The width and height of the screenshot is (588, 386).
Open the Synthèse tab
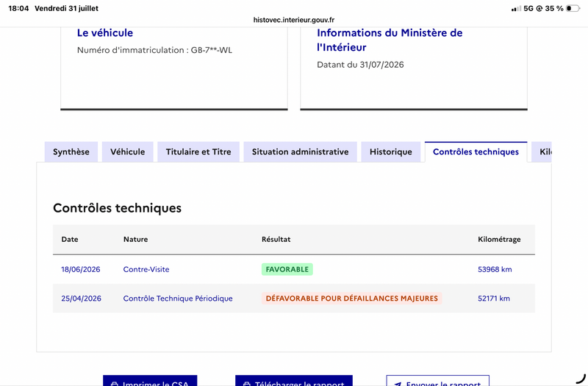(x=71, y=152)
